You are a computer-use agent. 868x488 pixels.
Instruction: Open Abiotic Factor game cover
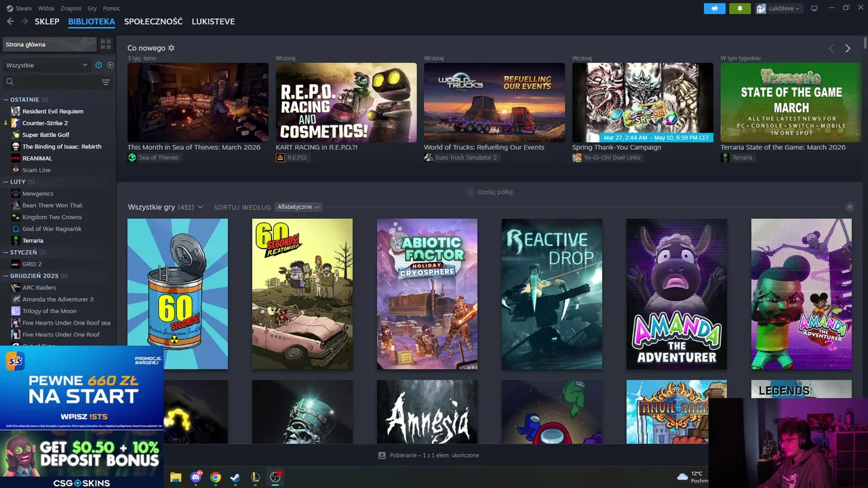point(427,293)
